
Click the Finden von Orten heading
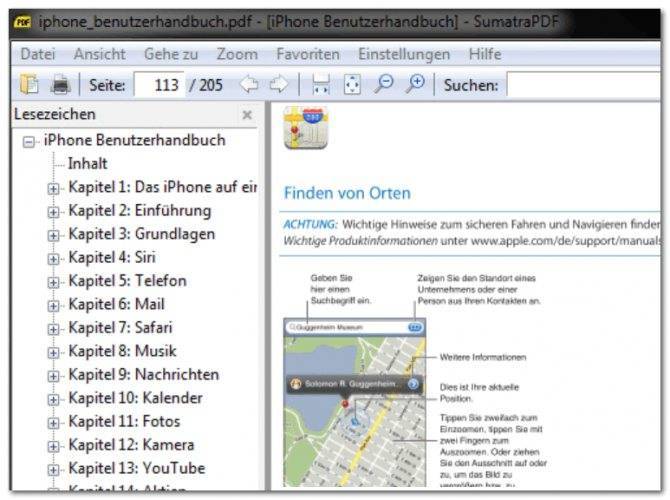tap(347, 193)
